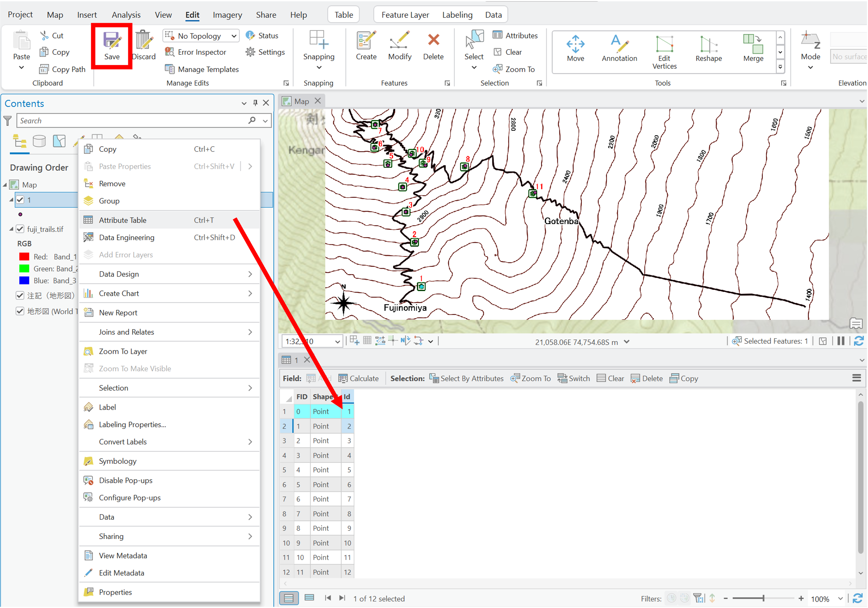Click the table zoom slider
This screenshot has width=868, height=608.
[x=763, y=598]
